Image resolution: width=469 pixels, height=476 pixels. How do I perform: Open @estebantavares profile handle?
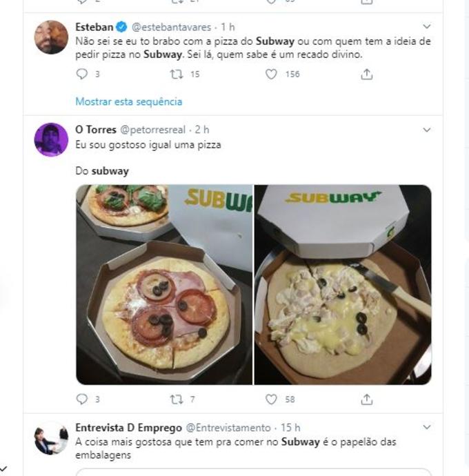[171, 28]
